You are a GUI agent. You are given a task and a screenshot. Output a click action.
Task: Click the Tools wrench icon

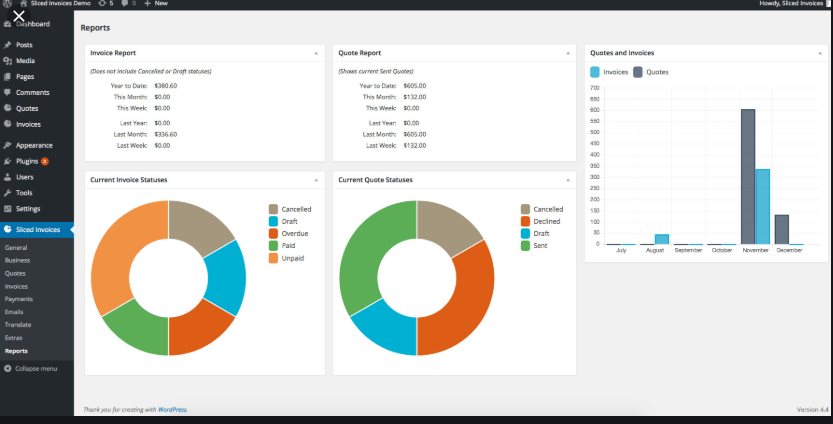7,193
